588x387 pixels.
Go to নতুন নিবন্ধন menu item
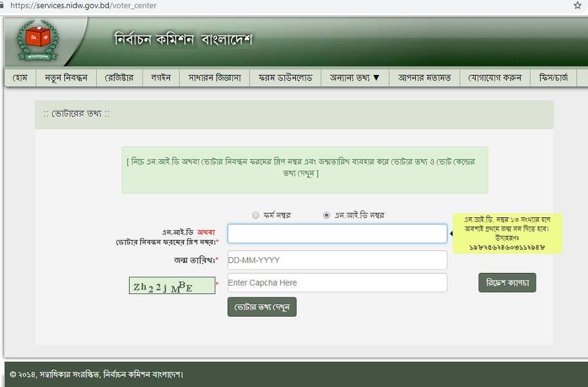tap(66, 78)
